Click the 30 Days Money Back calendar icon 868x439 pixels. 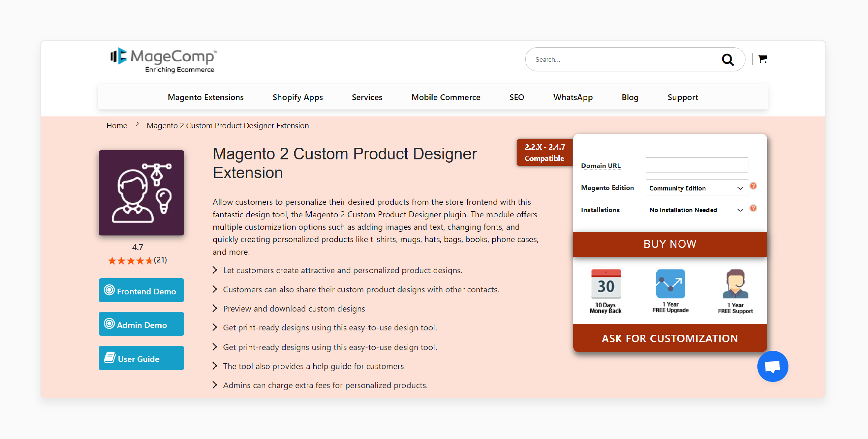606,284
